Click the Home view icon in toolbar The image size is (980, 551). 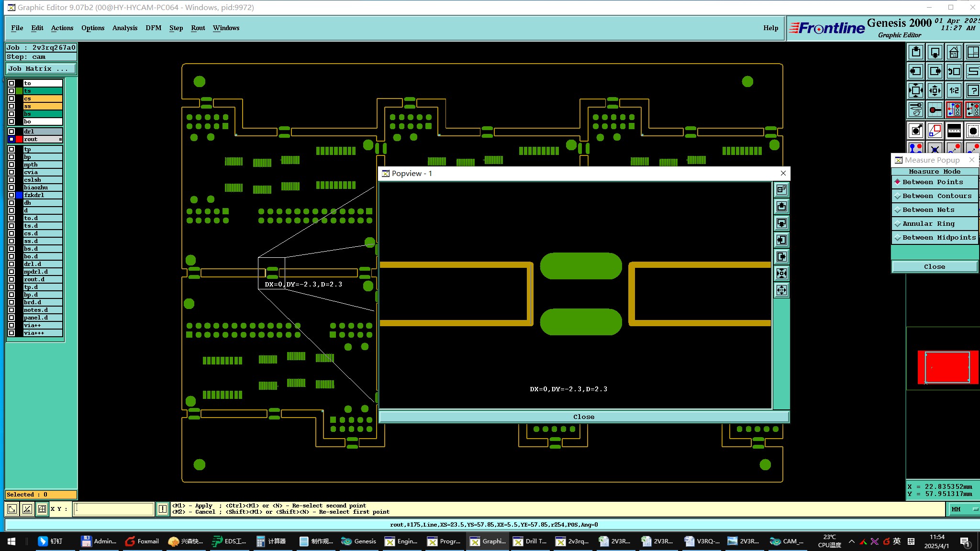click(954, 52)
